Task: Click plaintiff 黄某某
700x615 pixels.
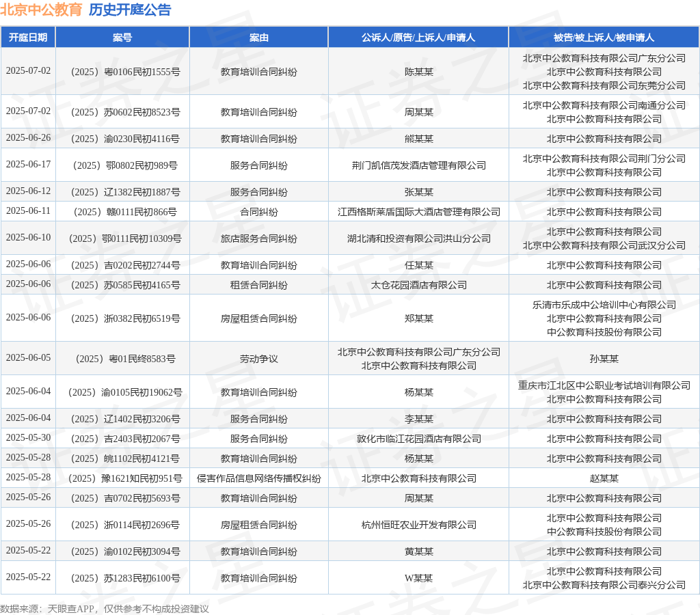Action: [419, 551]
